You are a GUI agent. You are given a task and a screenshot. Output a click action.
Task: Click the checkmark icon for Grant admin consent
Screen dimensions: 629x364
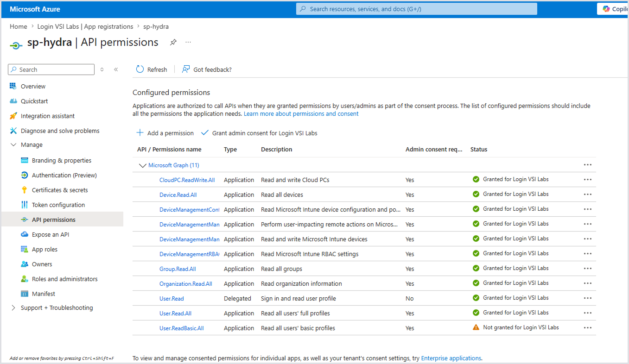pos(205,133)
